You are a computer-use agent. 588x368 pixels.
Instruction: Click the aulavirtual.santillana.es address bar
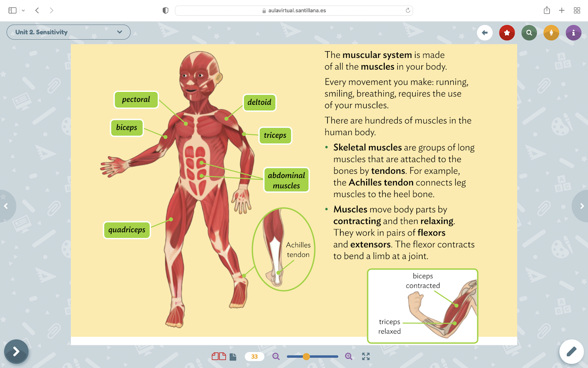[294, 10]
